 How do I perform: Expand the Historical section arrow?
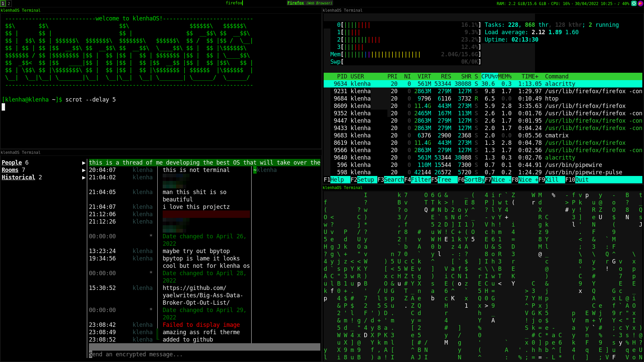tap(84, 177)
